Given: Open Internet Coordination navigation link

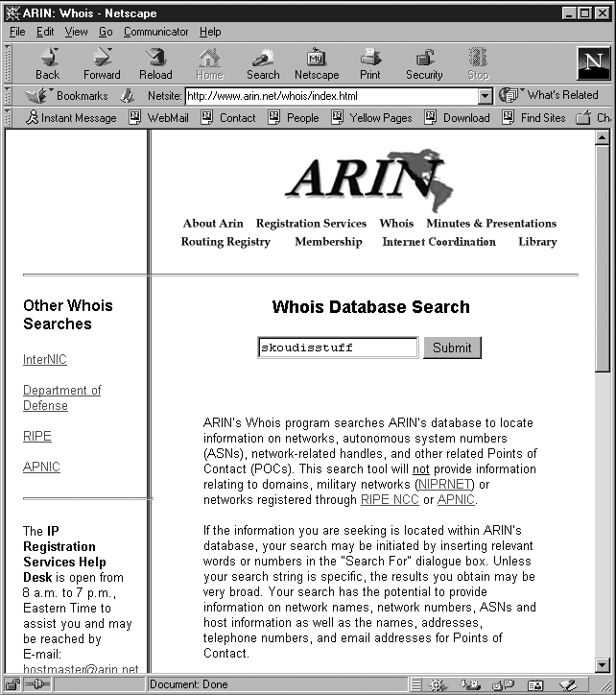Looking at the screenshot, I should pyautogui.click(x=439, y=242).
